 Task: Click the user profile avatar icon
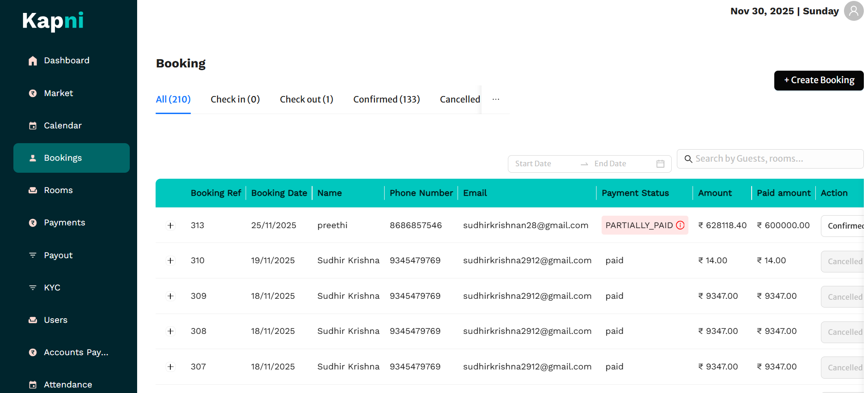(x=853, y=11)
